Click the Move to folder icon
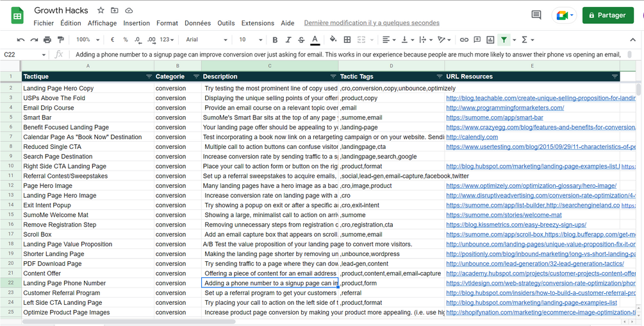Image resolution: width=644 pixels, height=326 pixels. (x=115, y=10)
